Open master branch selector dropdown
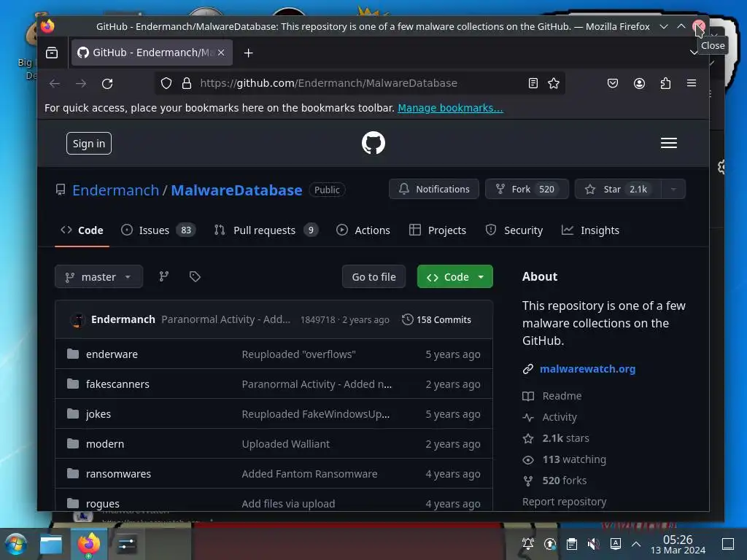Image resolution: width=747 pixels, height=560 pixels. [x=98, y=276]
